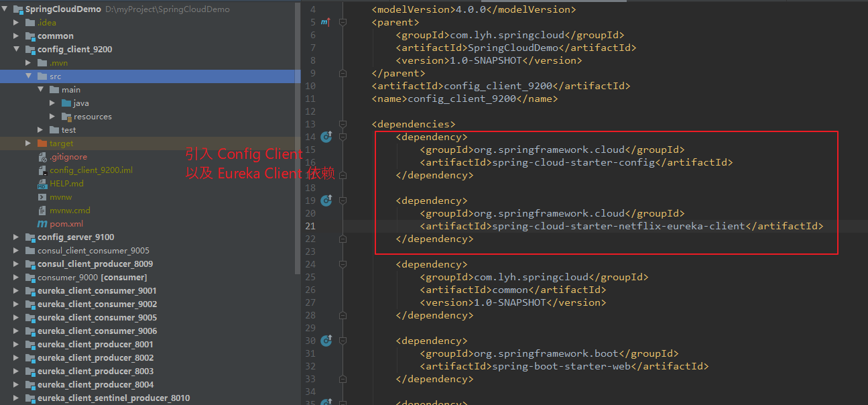Viewport: 868px width, 405px height.
Task: Collapse the main folder arrow
Action: point(41,90)
